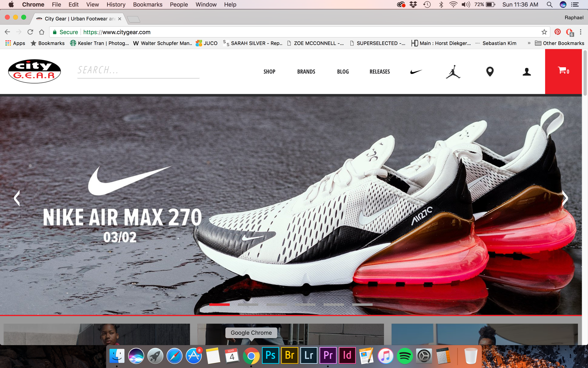
Task: Click the Chrome home button
Action: (42, 32)
